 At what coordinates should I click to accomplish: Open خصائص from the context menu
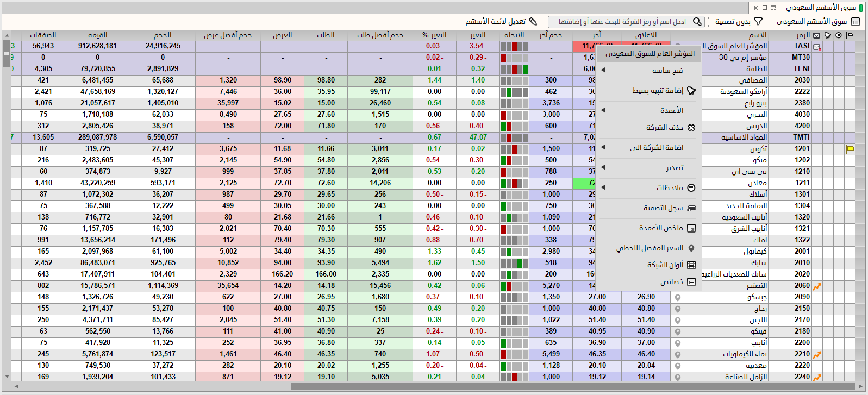[648, 281]
